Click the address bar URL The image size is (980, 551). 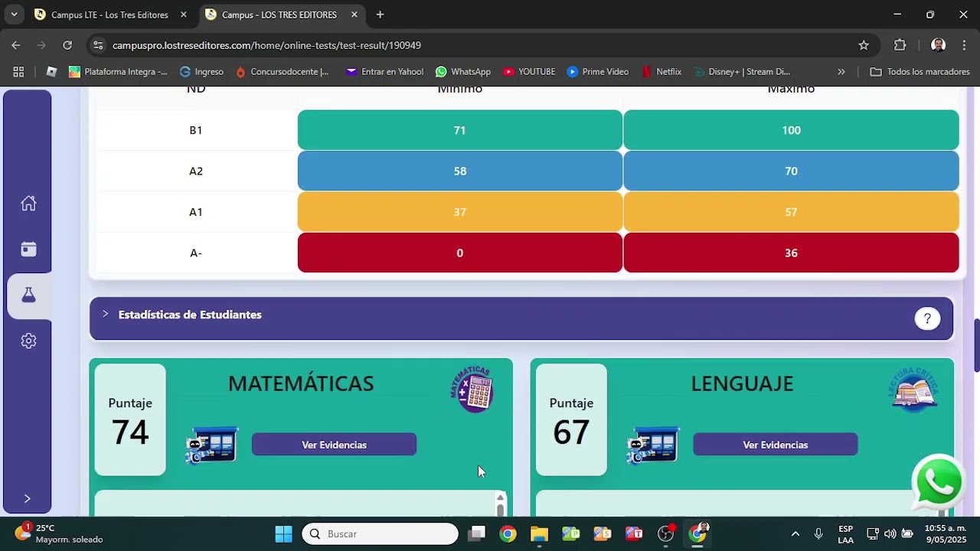pos(266,45)
